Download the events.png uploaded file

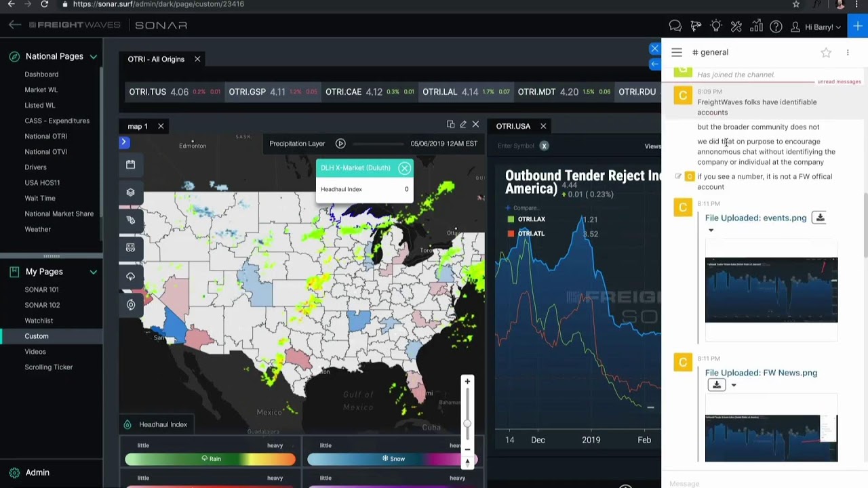tap(819, 218)
